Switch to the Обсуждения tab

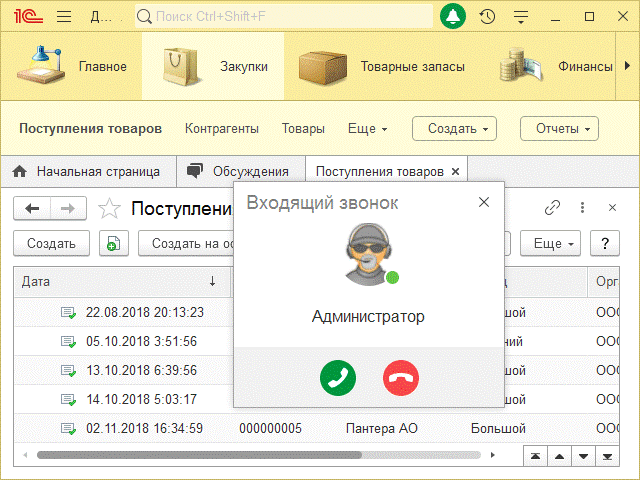coord(240,171)
